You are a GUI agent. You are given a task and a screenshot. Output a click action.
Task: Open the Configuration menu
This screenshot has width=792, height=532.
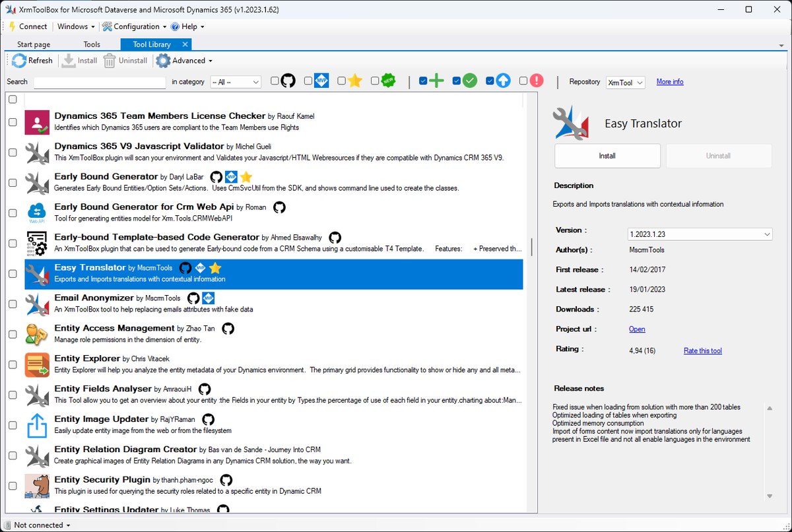[x=135, y=26]
